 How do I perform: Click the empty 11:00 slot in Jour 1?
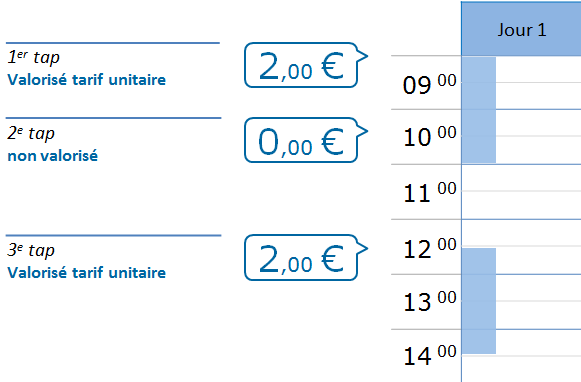521,192
